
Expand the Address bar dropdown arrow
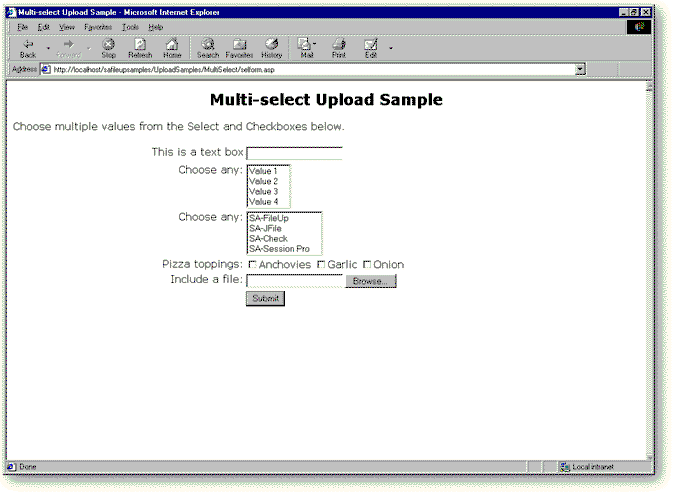click(x=580, y=70)
